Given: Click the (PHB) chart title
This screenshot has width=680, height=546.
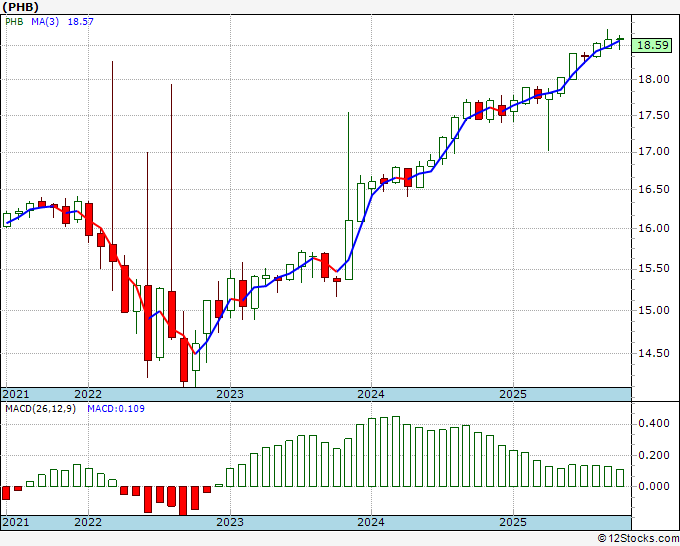Looking at the screenshot, I should [20, 7].
